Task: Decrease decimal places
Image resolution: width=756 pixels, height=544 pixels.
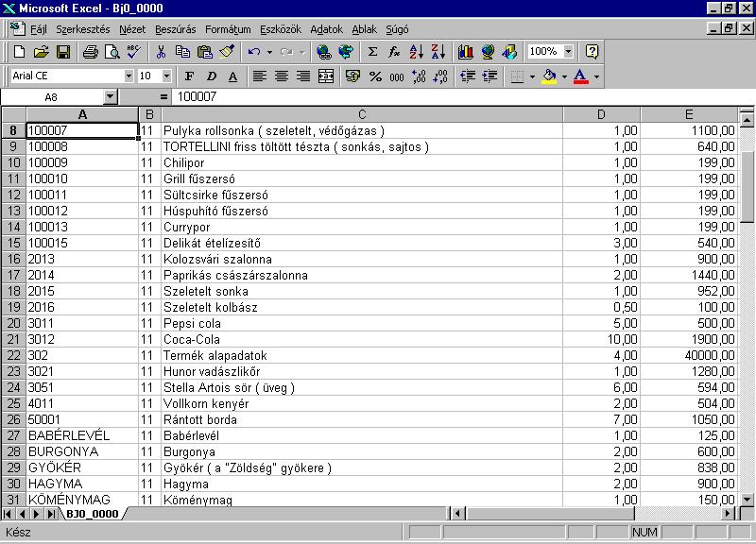Action: click(x=440, y=76)
